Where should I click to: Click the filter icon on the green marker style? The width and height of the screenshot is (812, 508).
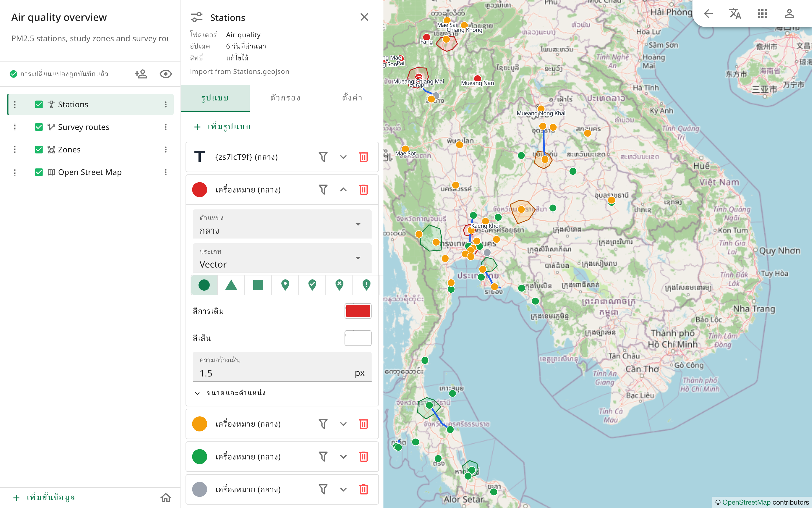tap(323, 457)
